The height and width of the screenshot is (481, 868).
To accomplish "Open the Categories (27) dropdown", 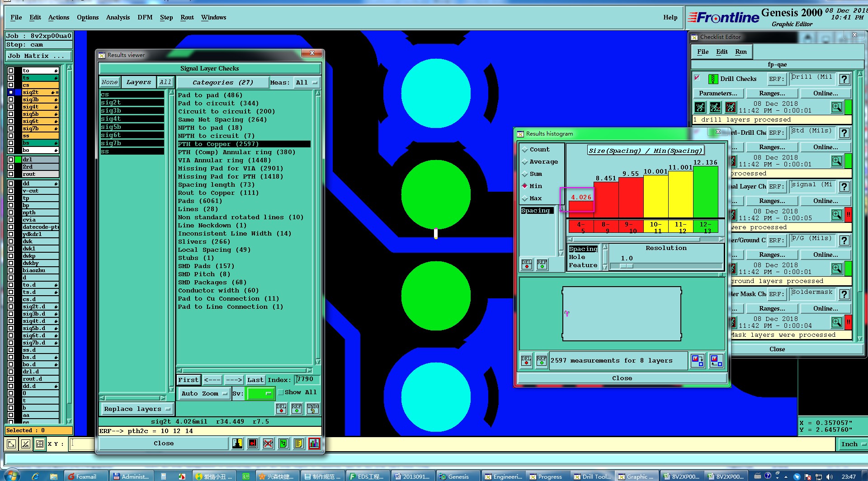I will pyautogui.click(x=222, y=82).
